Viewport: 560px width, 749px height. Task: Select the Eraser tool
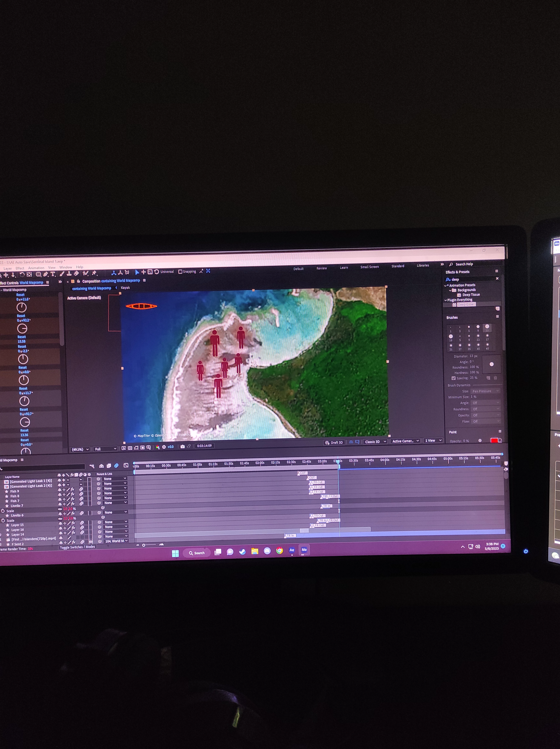[76, 273]
